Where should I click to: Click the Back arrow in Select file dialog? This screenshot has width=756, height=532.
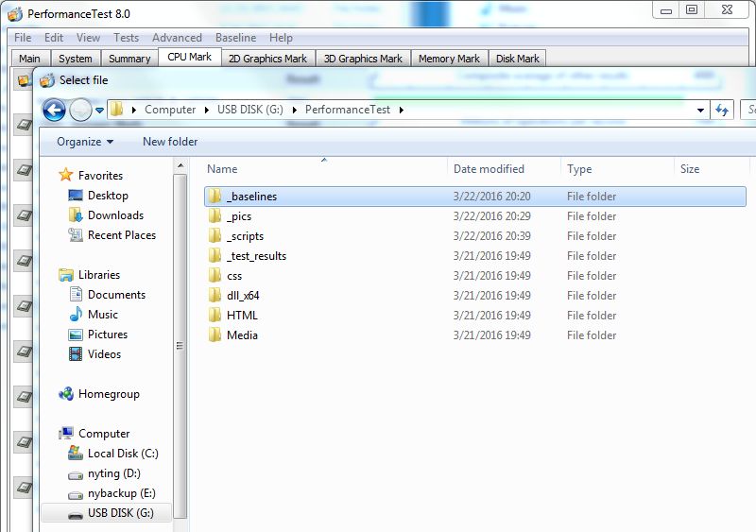54,110
